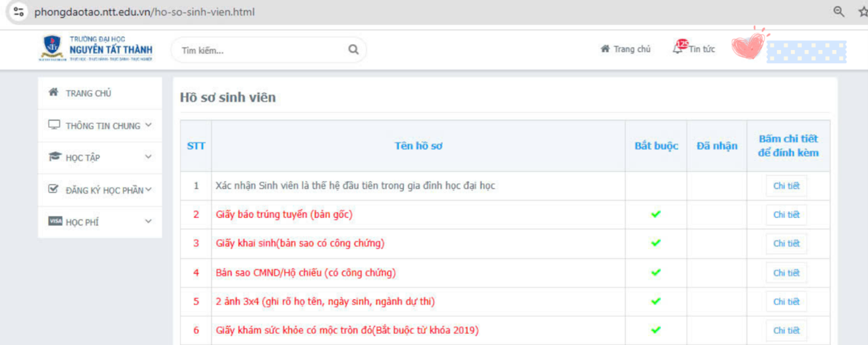Click the browser zoom magnifier icon
868x345 pixels.
(838, 11)
